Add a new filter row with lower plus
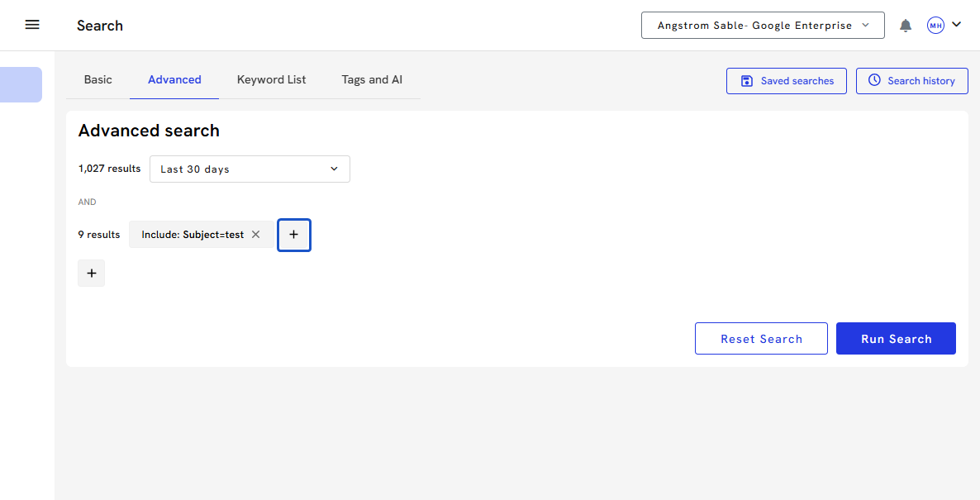 click(91, 274)
